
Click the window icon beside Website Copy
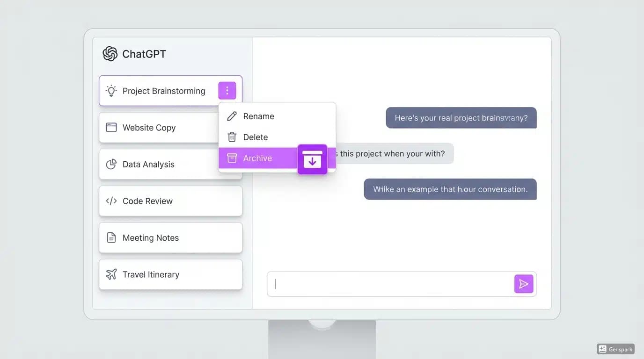110,127
